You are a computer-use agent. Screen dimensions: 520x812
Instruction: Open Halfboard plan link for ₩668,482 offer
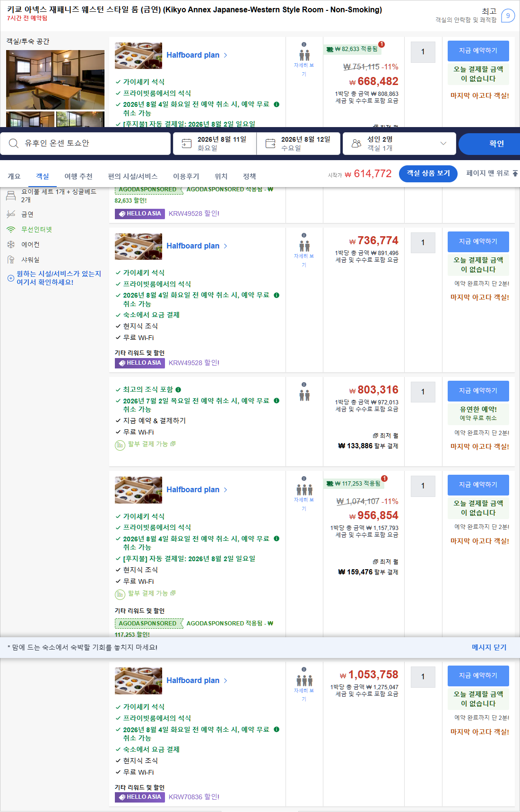197,55
